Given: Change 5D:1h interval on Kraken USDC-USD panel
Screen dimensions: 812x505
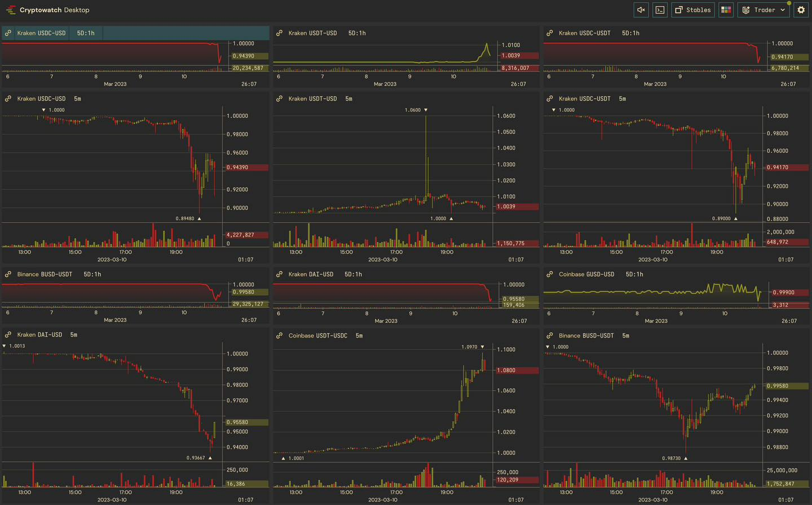Looking at the screenshot, I should 86,33.
